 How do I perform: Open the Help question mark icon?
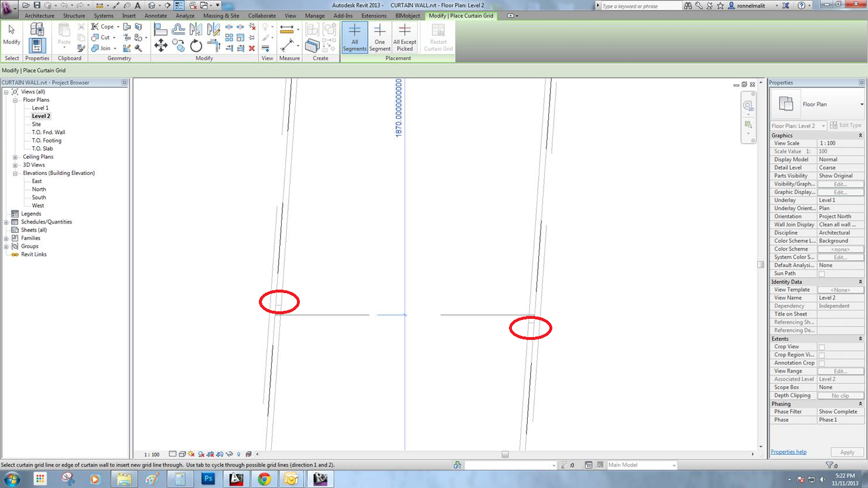click(801, 5)
